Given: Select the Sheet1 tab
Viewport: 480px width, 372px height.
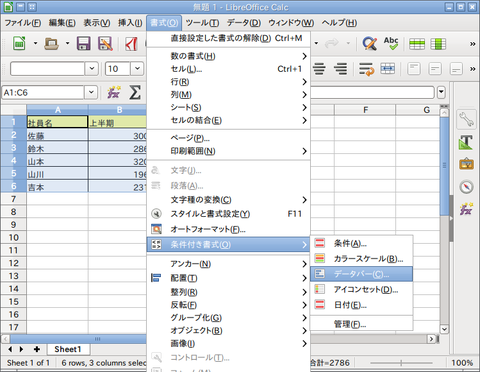Looking at the screenshot, I should pos(68,349).
